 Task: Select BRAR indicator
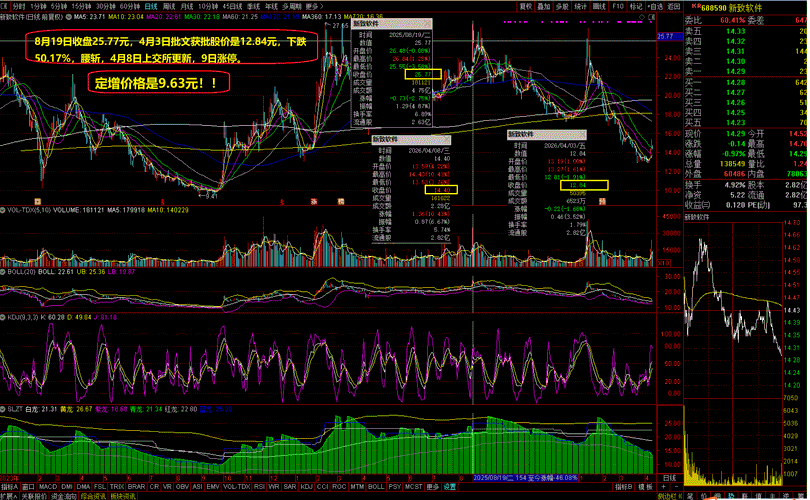coord(136,487)
